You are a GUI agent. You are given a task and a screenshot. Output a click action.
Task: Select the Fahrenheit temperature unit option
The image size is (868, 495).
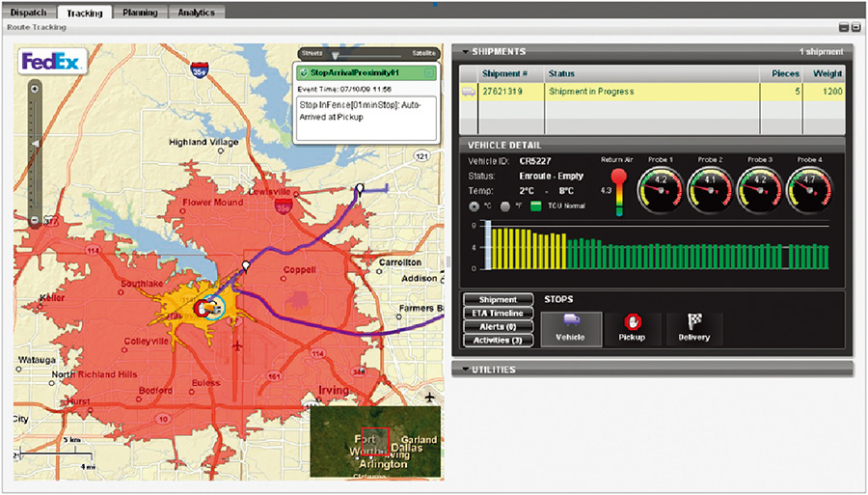[505, 206]
